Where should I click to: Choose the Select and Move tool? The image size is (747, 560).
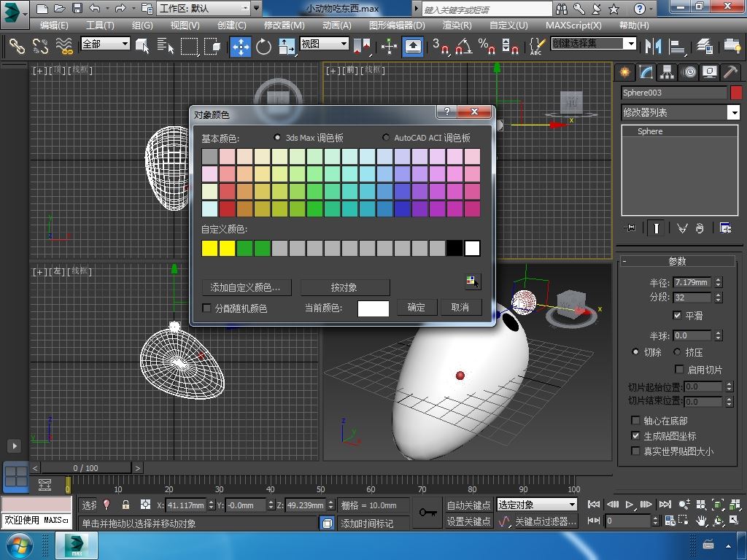pos(241,47)
